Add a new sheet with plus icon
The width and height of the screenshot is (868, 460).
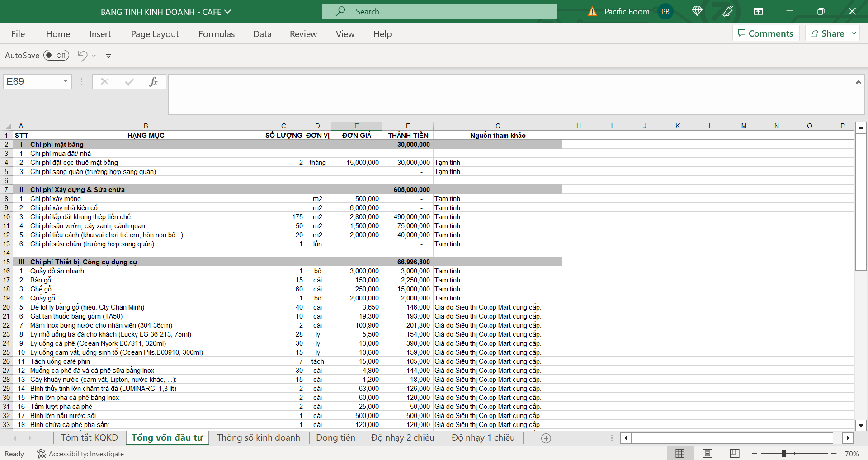[546, 438]
